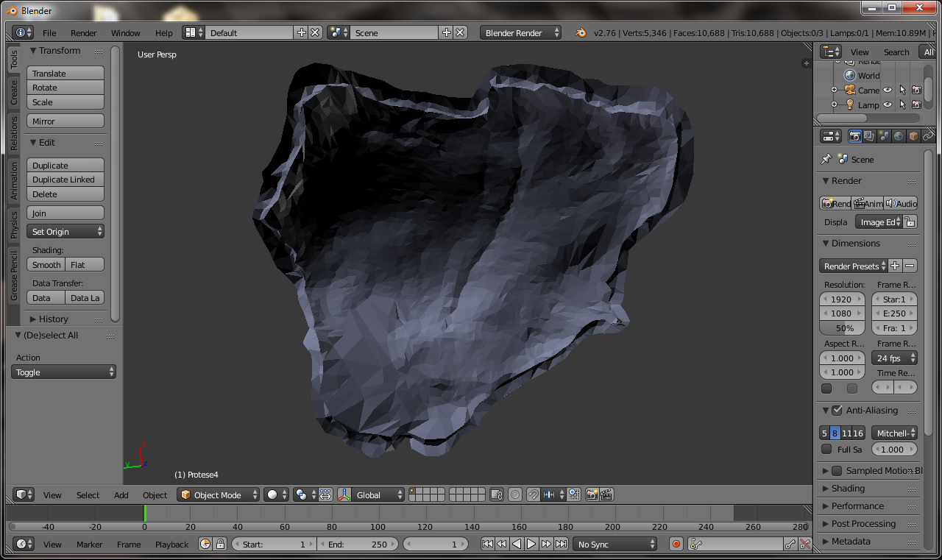Open the scene properties tab icon
The height and width of the screenshot is (560, 942).
tap(884, 136)
